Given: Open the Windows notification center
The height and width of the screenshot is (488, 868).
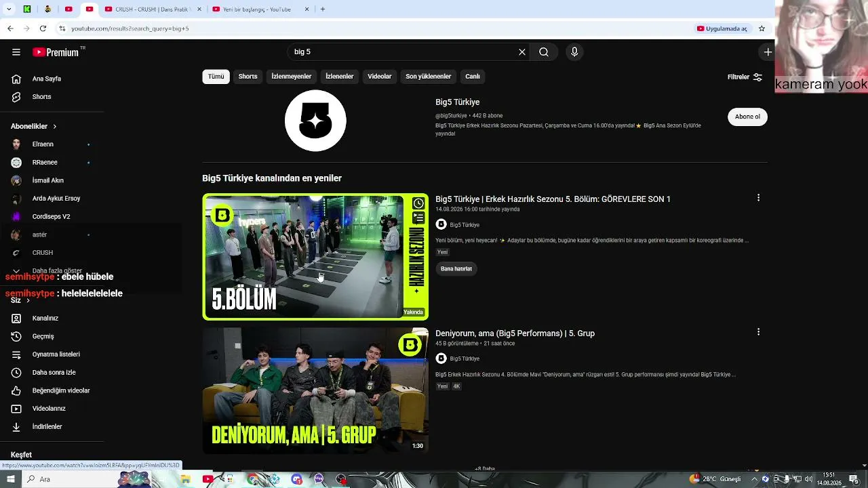Looking at the screenshot, I should point(854,479).
